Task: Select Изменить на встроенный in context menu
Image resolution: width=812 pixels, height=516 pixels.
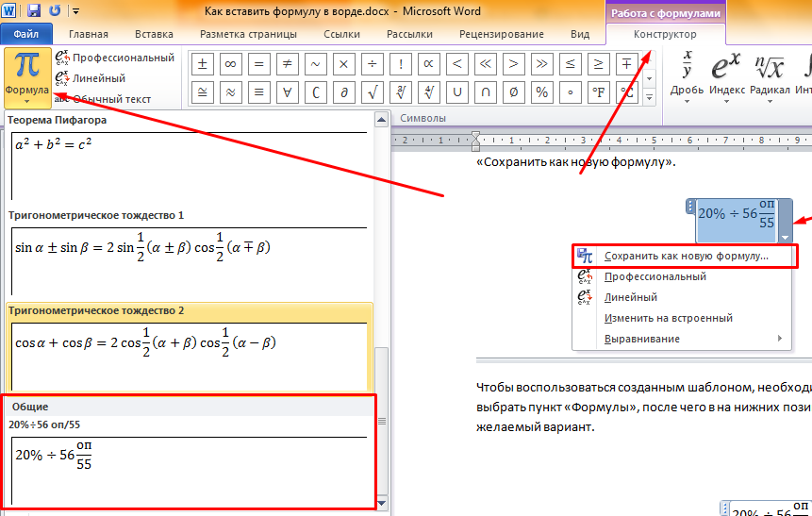Action: click(668, 318)
